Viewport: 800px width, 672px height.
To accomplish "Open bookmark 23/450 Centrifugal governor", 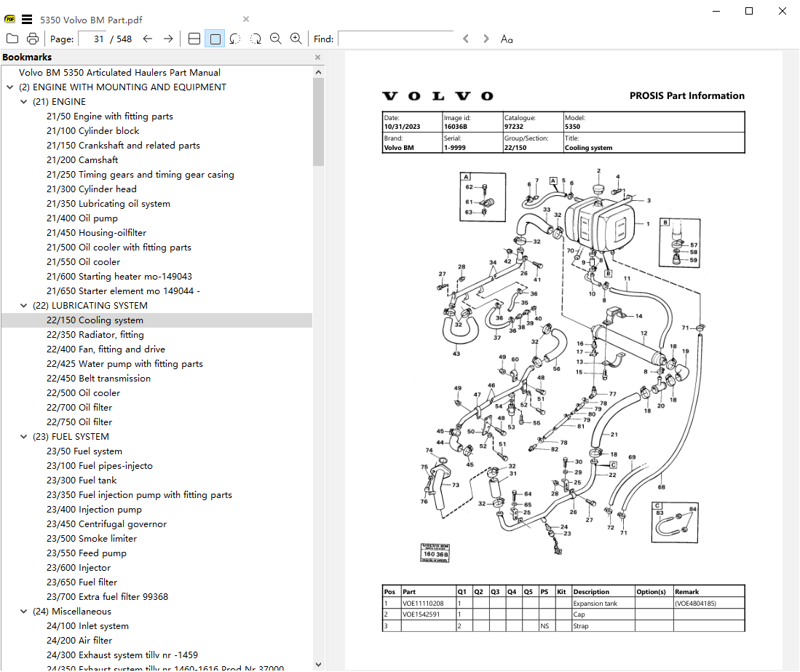I will tap(106, 524).
